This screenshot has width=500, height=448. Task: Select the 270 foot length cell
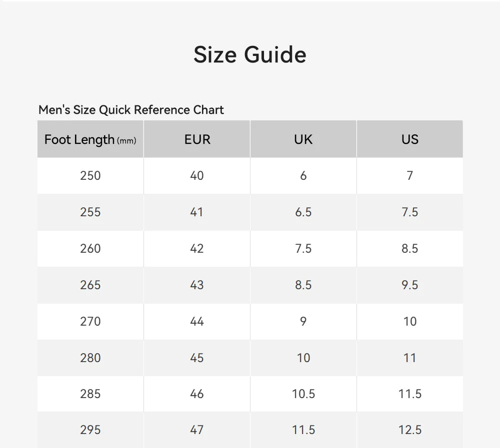tap(90, 322)
